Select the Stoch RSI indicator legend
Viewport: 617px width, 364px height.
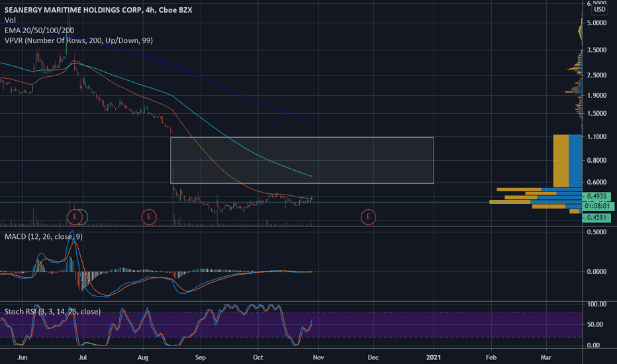tap(53, 312)
